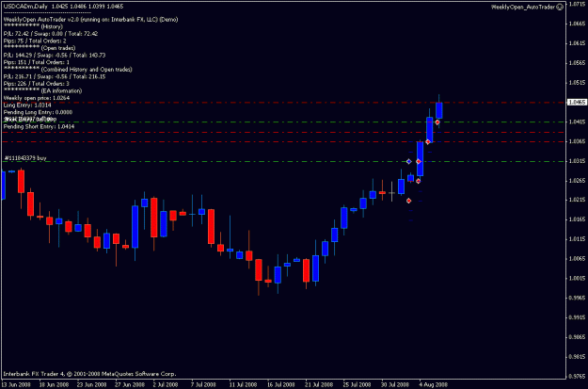Click the current price label 1.0465
The height and width of the screenshot is (389, 588).
tap(577, 102)
